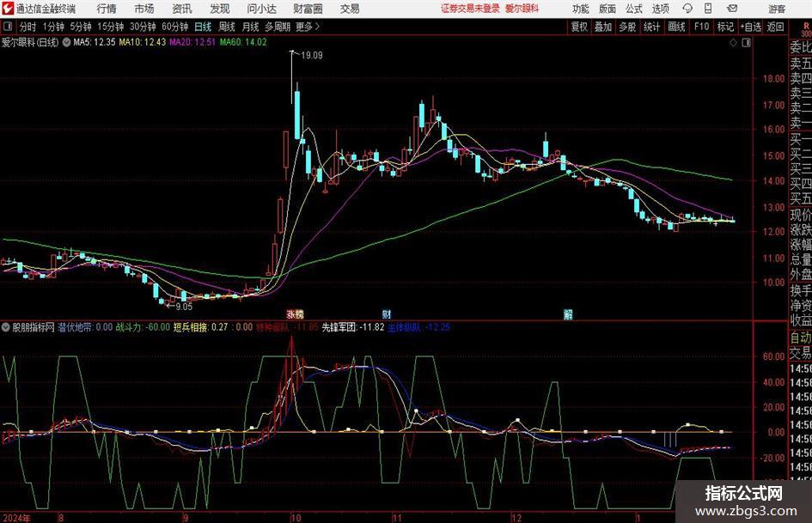Open the 资讯 menu
Image resolution: width=812 pixels, height=523 pixels.
(x=182, y=9)
